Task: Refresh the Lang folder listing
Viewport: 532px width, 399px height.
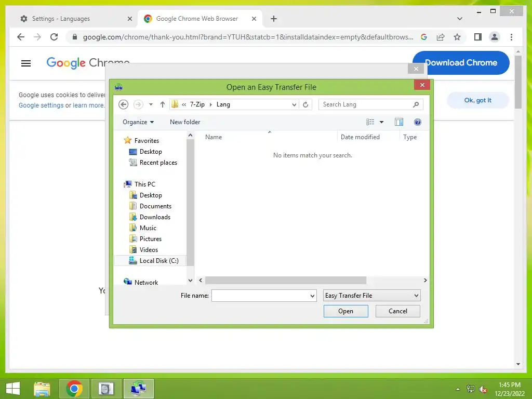Action: [305, 104]
